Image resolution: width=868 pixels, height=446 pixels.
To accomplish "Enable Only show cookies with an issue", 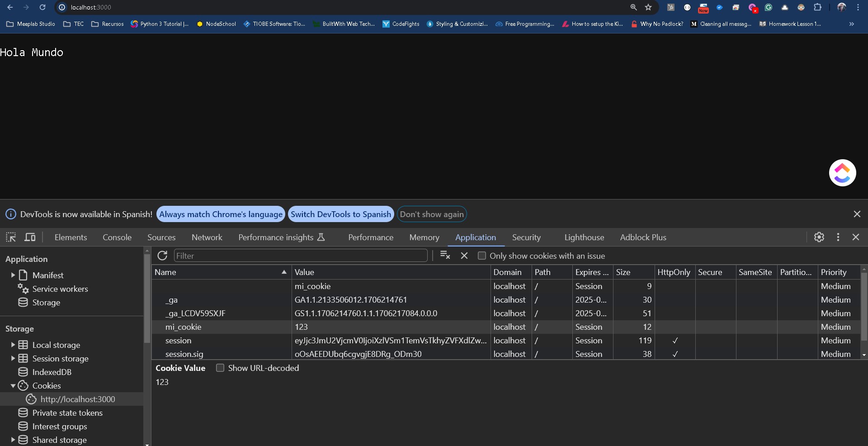I will pos(482,256).
